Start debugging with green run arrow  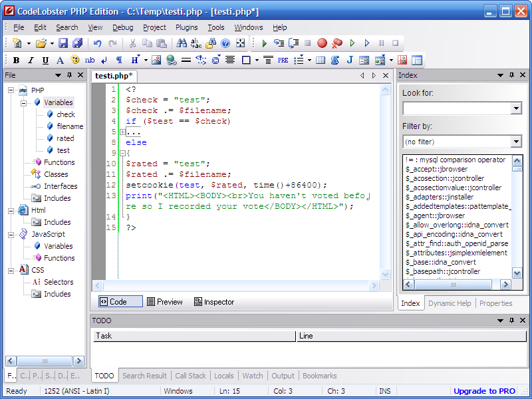(x=265, y=43)
